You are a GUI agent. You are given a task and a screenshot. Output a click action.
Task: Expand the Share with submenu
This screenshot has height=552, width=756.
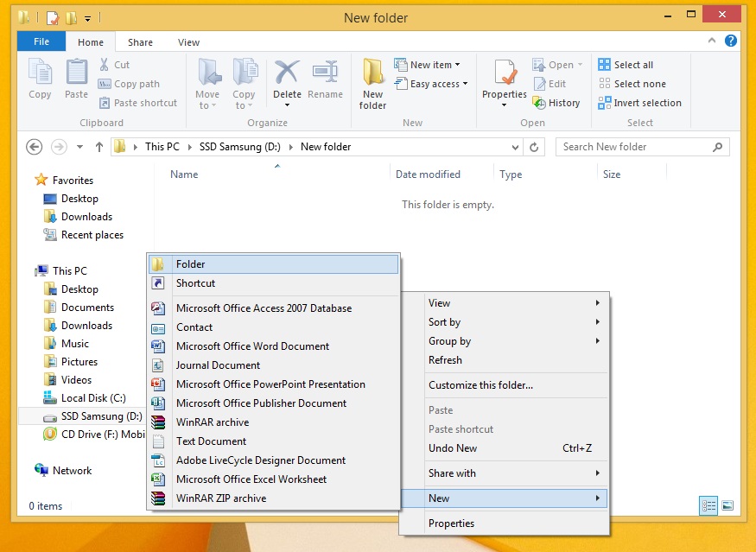454,473
